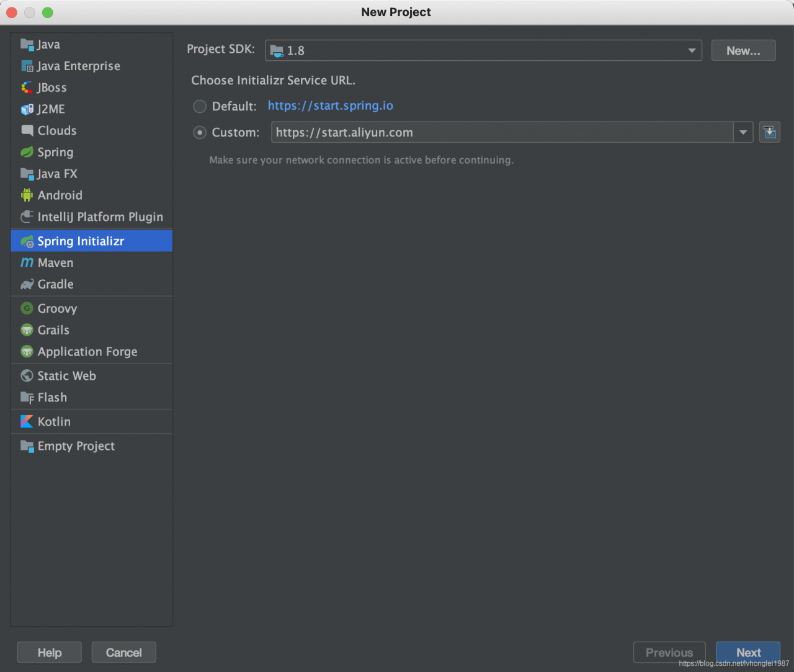This screenshot has height=672, width=794.
Task: Choose Gradle project type
Action: [x=92, y=284]
